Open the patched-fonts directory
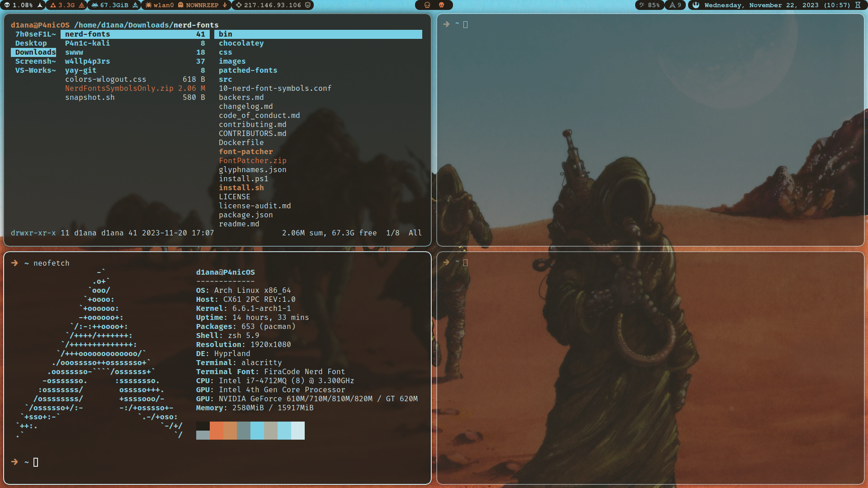This screenshot has width=868, height=488. tap(248, 70)
